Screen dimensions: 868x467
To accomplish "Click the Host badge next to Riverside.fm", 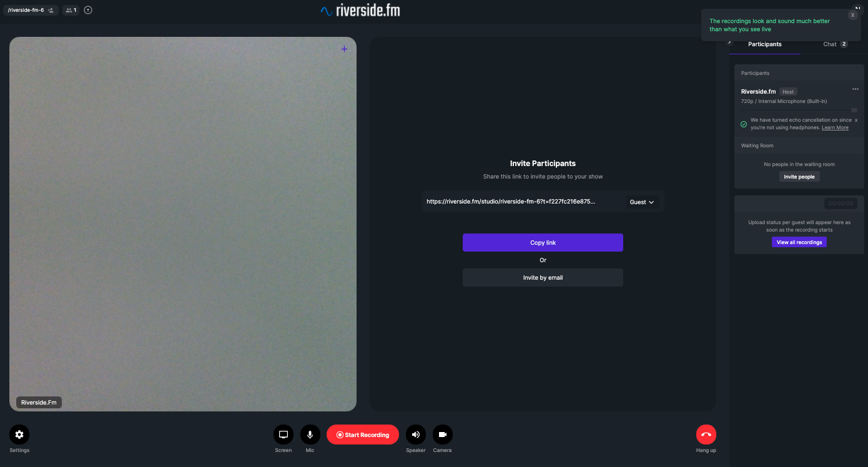I will point(788,92).
